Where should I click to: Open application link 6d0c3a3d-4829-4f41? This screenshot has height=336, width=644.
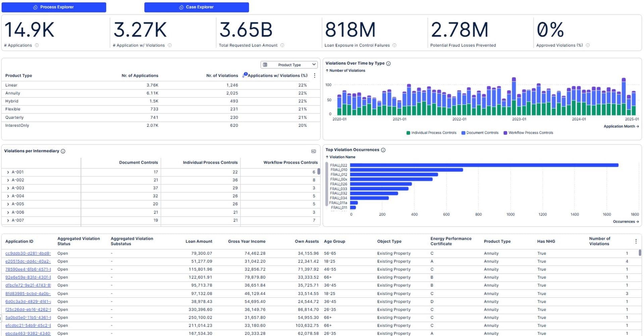(28, 301)
